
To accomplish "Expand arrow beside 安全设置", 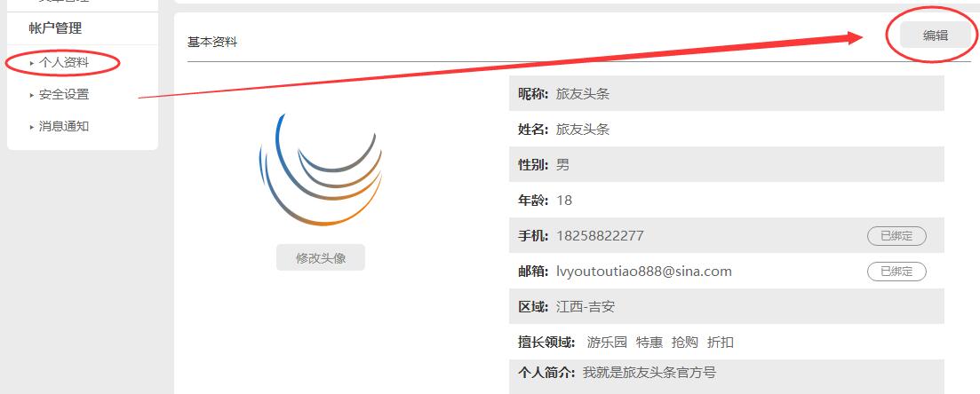I will coord(32,95).
